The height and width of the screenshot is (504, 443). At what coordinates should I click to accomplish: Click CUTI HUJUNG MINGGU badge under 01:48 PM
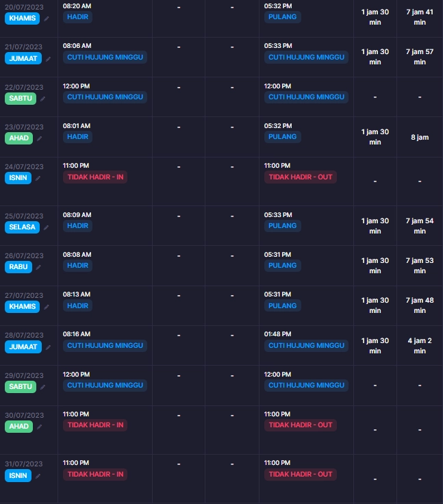[306, 346]
